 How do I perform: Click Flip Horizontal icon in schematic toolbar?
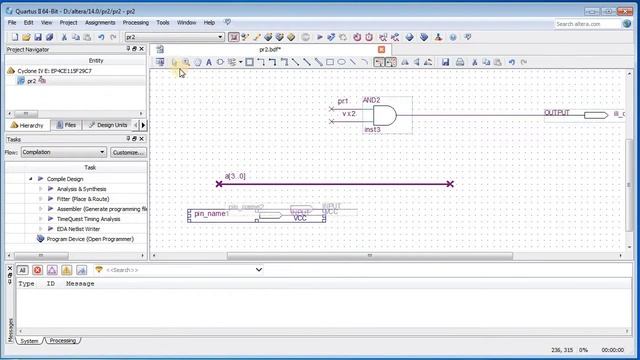405,62
